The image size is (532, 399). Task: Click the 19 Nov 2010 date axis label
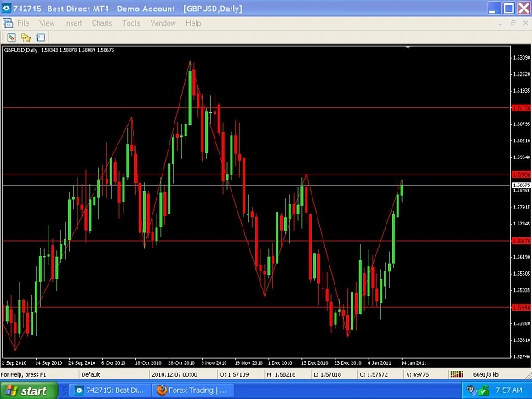pos(249,362)
